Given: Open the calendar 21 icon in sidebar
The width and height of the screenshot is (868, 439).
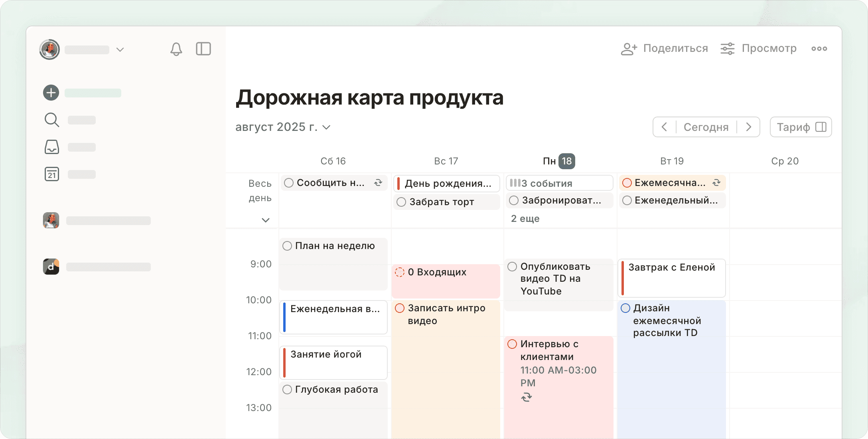Looking at the screenshot, I should pos(51,174).
